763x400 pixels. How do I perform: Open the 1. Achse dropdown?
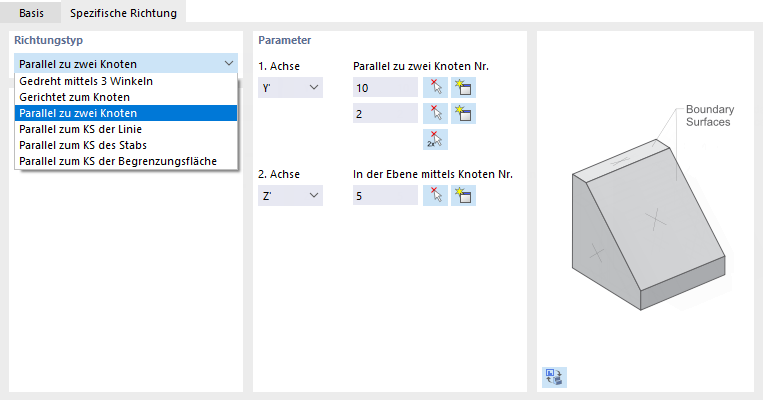pyautogui.click(x=290, y=88)
